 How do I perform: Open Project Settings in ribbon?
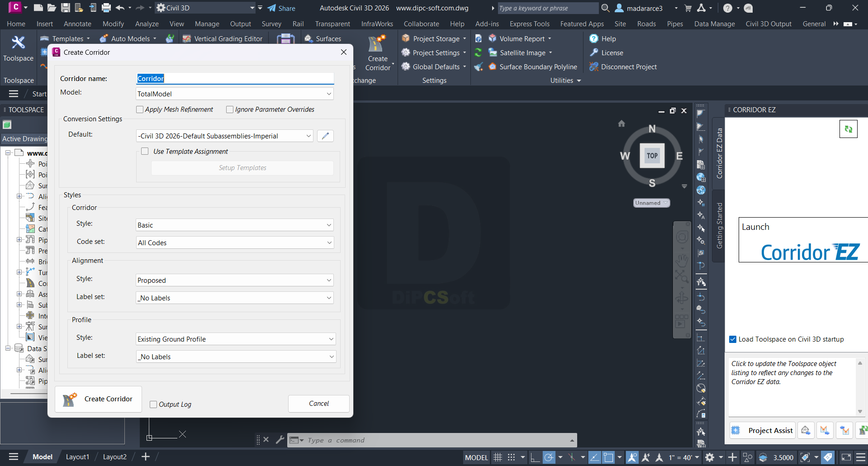coord(433,53)
